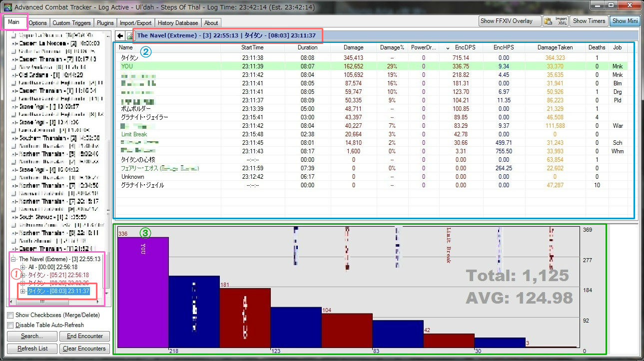Expand the タイタン [05:21] 22:56:18 node
The image size is (644, 361).
22,275
